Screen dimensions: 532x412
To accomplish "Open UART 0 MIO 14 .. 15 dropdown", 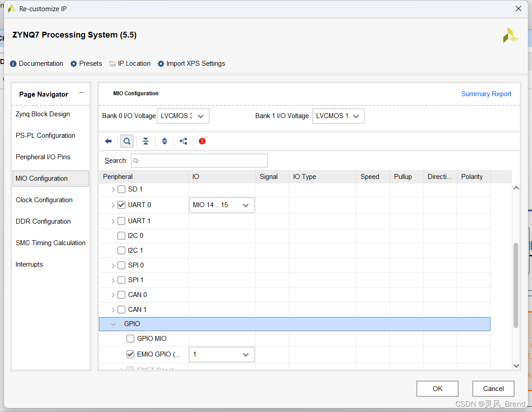I will tap(222, 205).
